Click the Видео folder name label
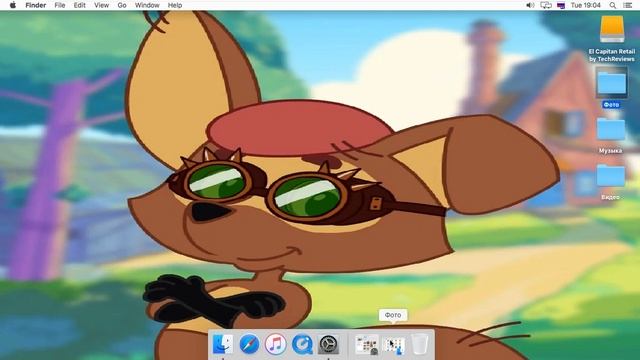The image size is (640, 360). 611,197
